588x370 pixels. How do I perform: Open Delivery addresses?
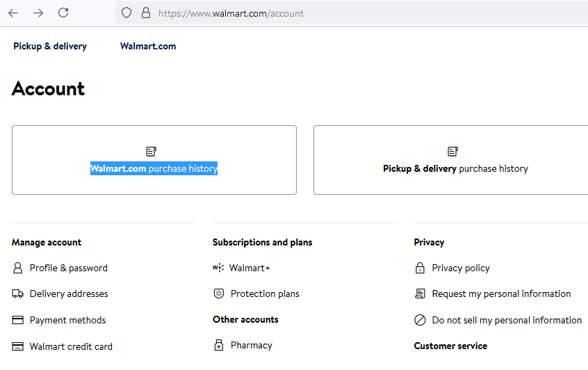(69, 293)
